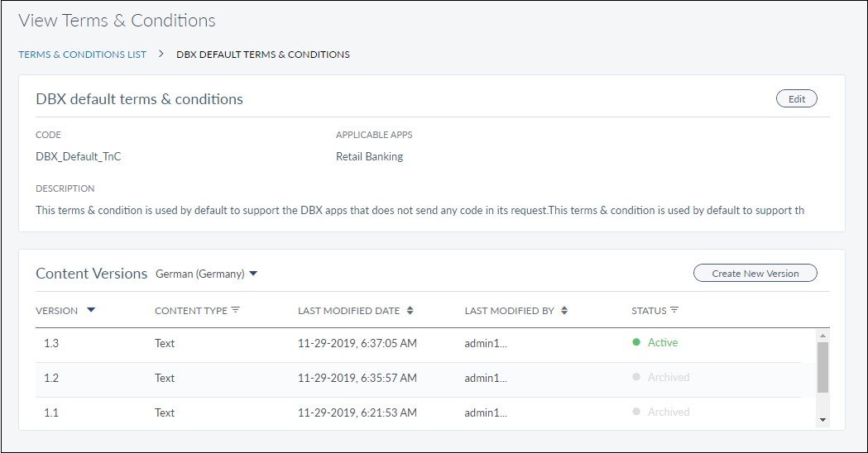Screen dimensions: 868x453
Task: Click the green Active status dot
Action: [636, 342]
